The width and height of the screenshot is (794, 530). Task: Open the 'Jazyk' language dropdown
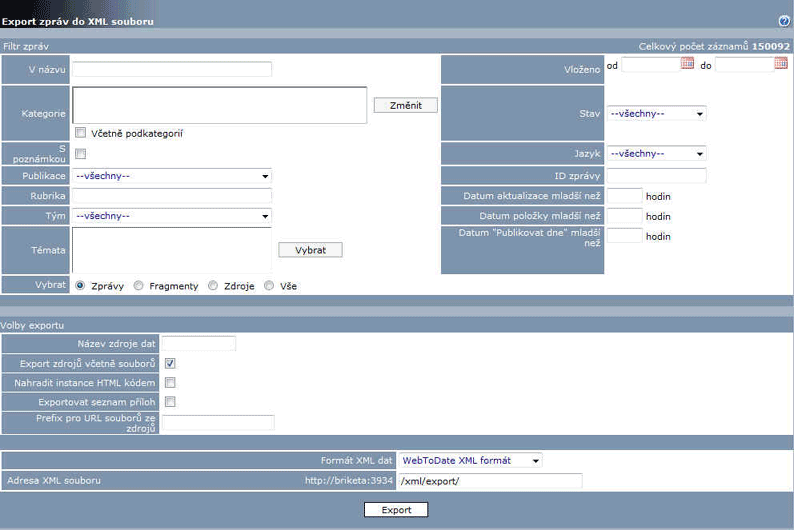tap(656, 153)
